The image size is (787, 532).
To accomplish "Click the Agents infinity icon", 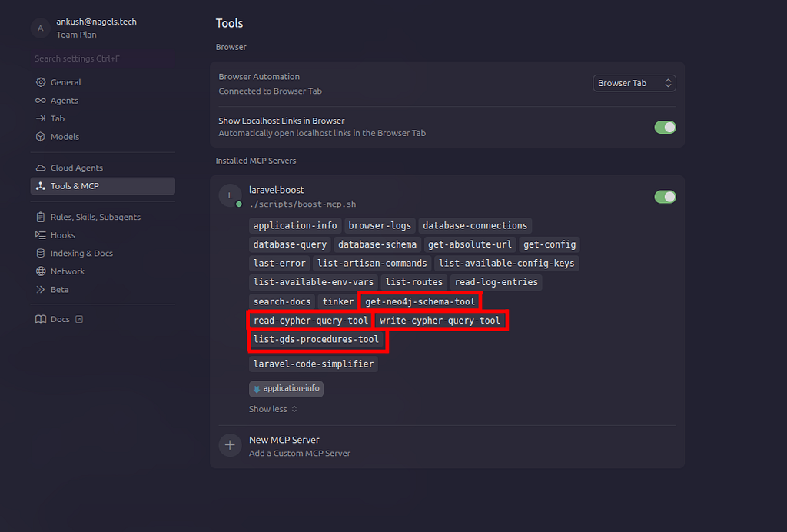I will pos(41,101).
